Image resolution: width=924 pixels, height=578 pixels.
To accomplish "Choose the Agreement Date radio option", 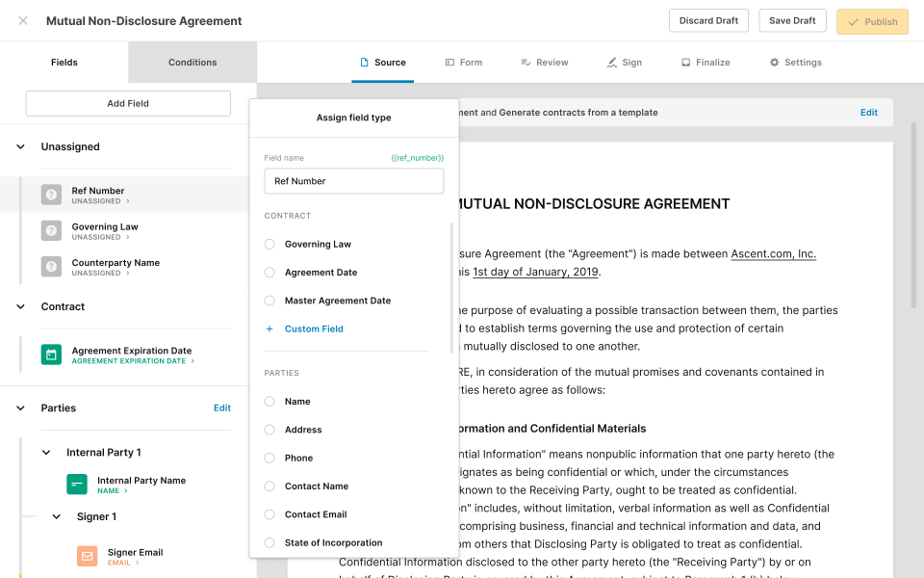I will pos(269,273).
